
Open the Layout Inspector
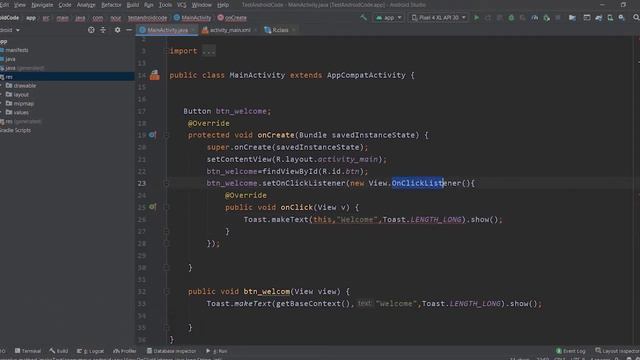(617, 351)
